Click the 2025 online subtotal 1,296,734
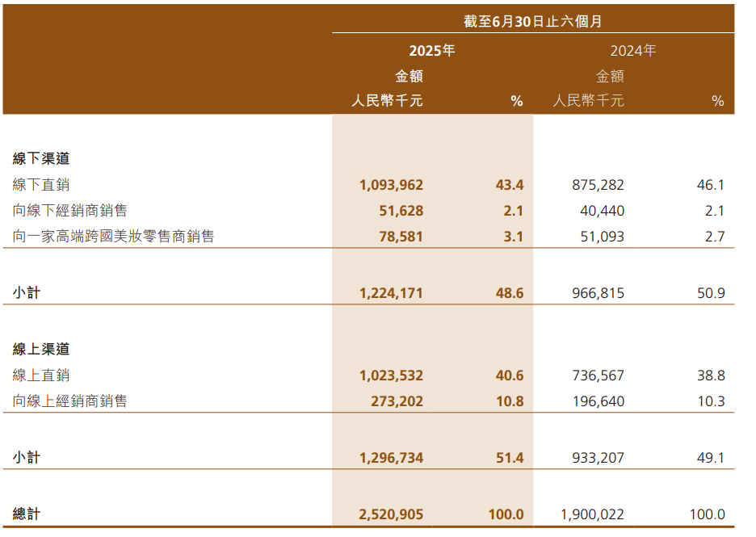Screen dimensions: 756x537 (x=391, y=458)
